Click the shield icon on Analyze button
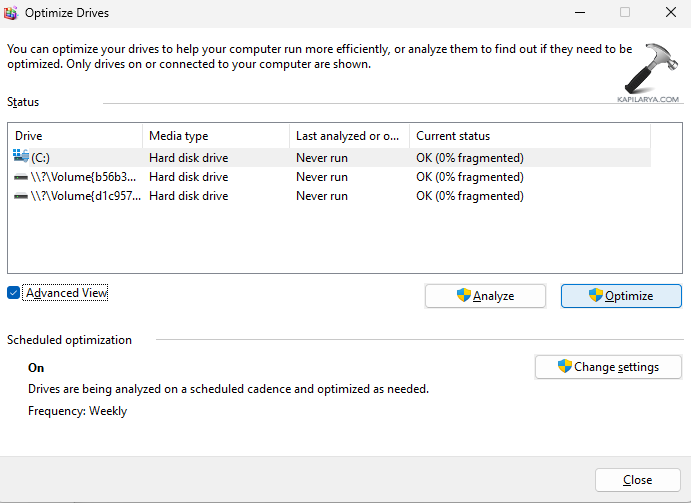The image size is (691, 503). (464, 296)
